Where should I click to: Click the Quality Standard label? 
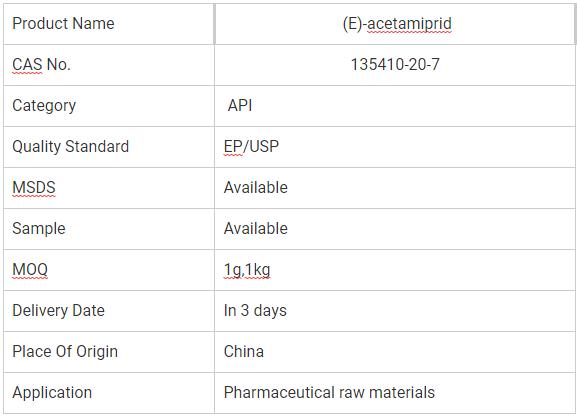pos(70,147)
